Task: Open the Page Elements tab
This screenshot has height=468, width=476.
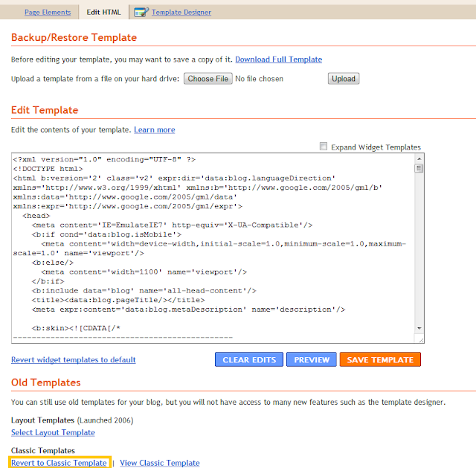Action: (48, 12)
